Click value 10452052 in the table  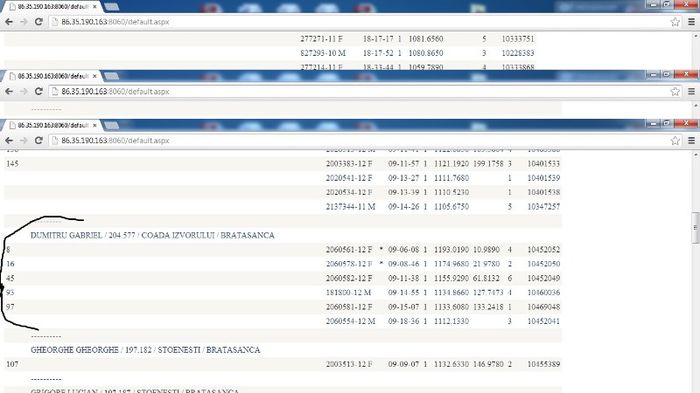[543, 250]
